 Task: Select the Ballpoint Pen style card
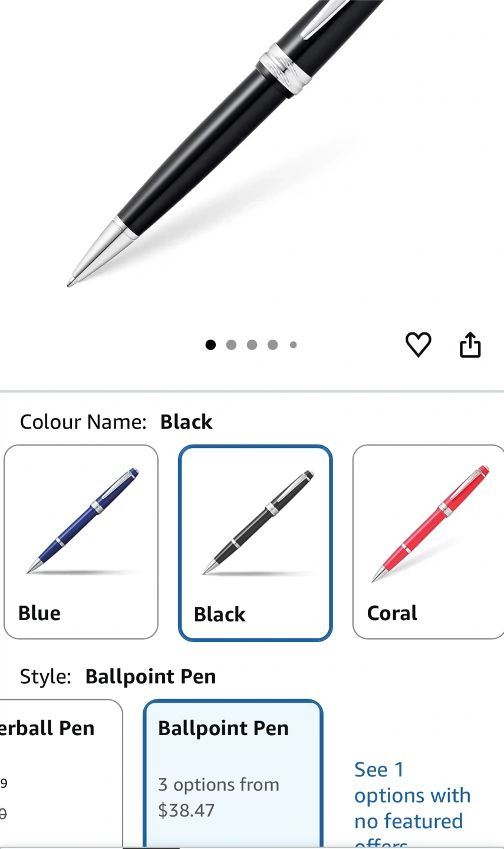click(x=233, y=774)
